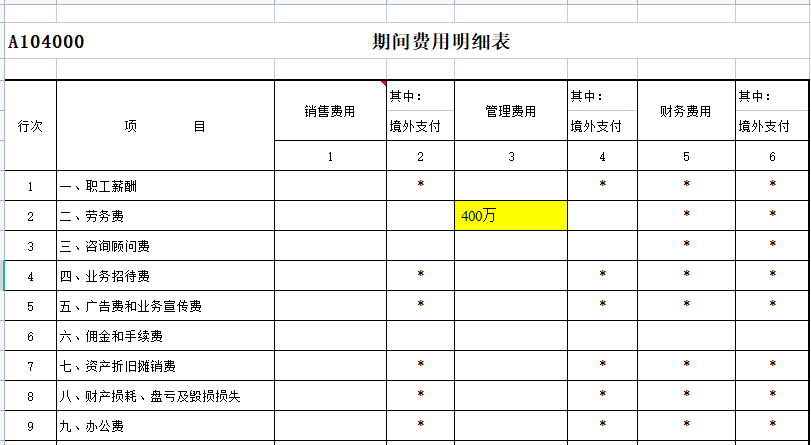The height and width of the screenshot is (445, 811).
Task: Select the 二、劳务费 row label
Action: point(165,216)
